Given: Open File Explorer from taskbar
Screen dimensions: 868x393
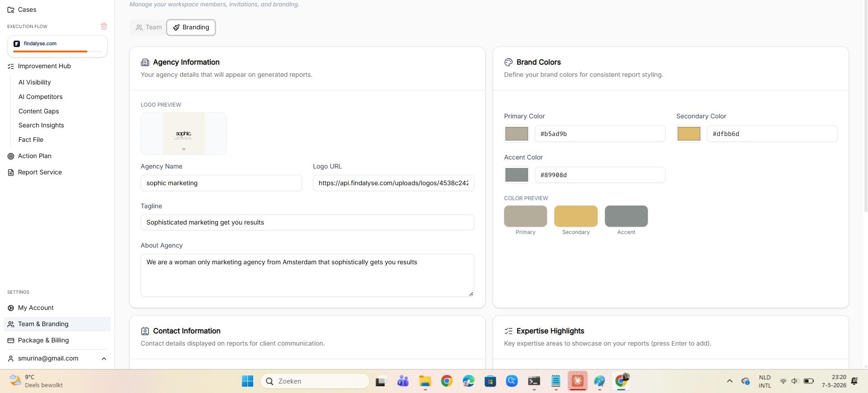Looking at the screenshot, I should click(425, 381).
